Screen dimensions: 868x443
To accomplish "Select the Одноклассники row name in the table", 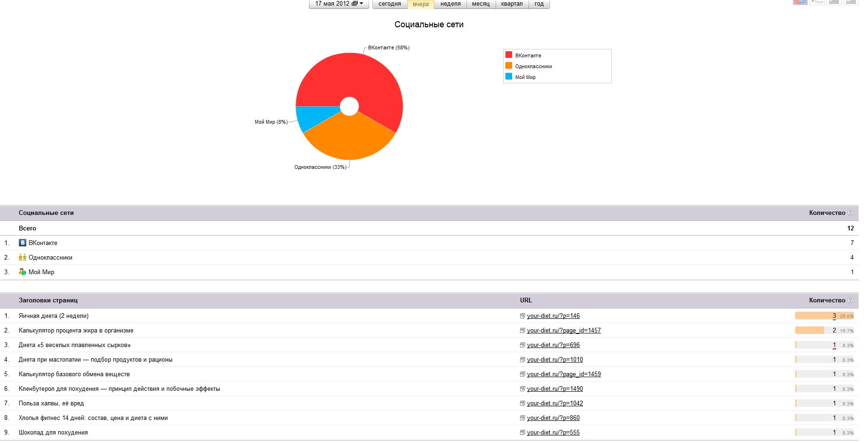I will (50, 258).
